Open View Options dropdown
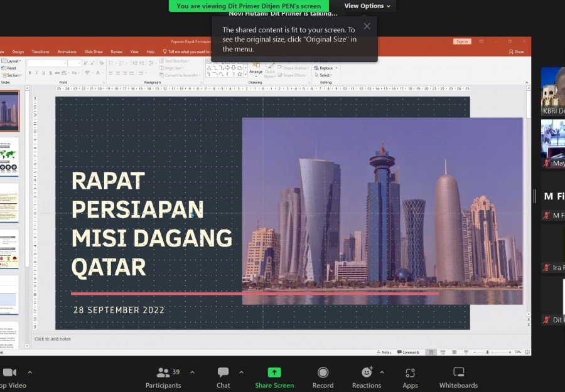Screen dimensions: 565x392 pos(367,6)
